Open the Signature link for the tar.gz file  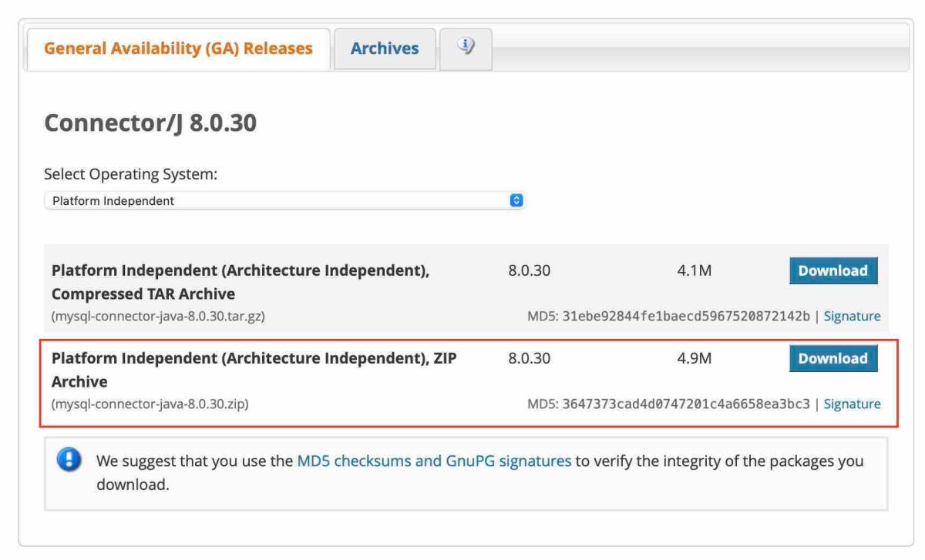(x=852, y=317)
